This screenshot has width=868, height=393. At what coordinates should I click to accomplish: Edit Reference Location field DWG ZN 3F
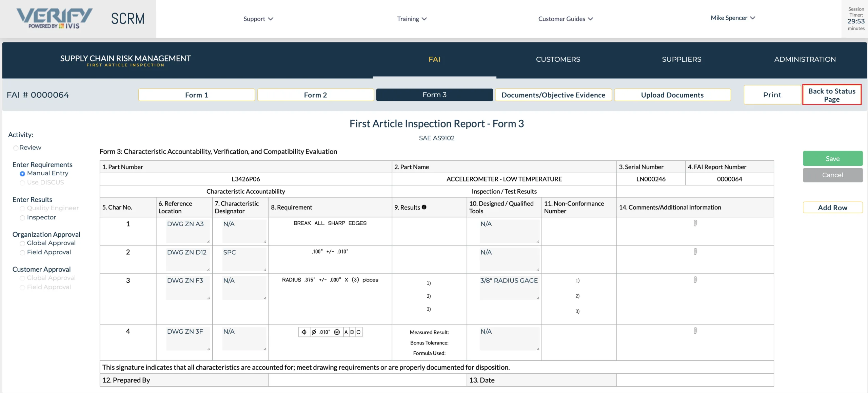coord(188,339)
